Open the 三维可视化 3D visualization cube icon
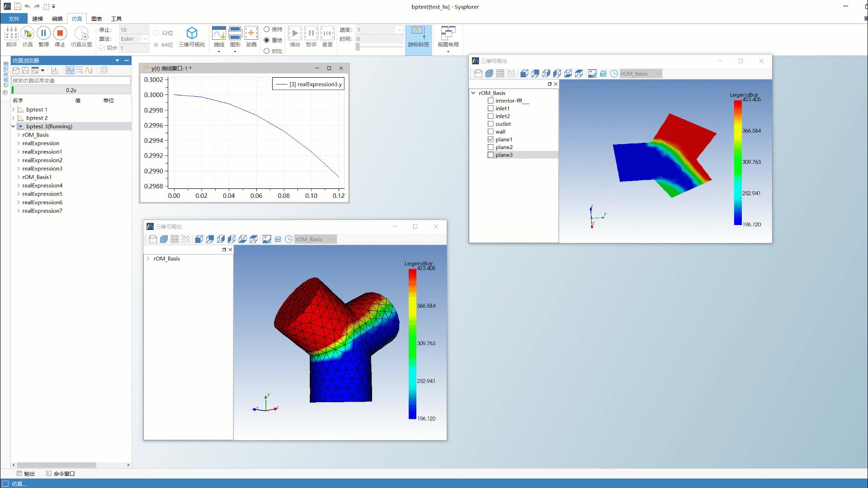 tap(192, 33)
